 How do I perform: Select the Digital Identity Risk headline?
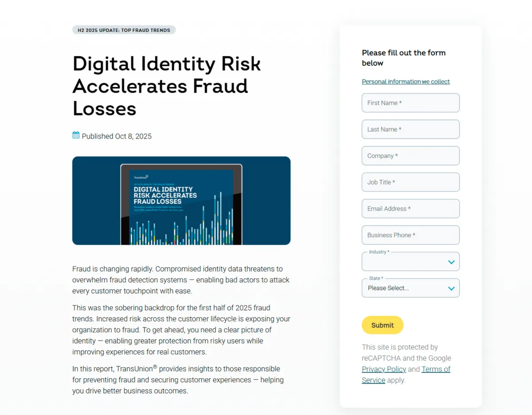pyautogui.click(x=166, y=86)
